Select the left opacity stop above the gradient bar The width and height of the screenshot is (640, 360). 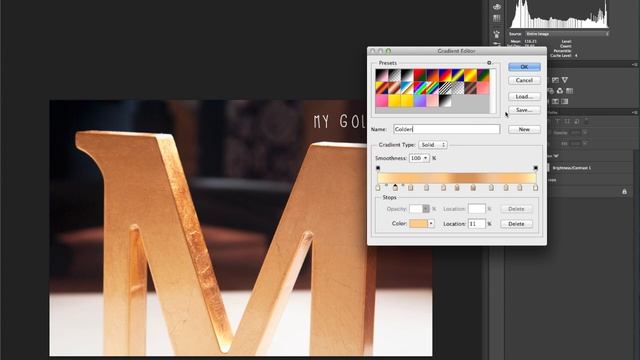378,168
